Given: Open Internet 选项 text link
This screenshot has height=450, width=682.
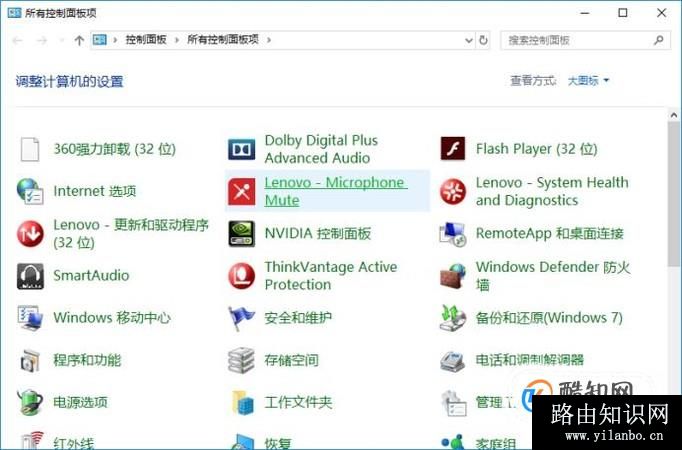Looking at the screenshot, I should pyautogui.click(x=95, y=191).
